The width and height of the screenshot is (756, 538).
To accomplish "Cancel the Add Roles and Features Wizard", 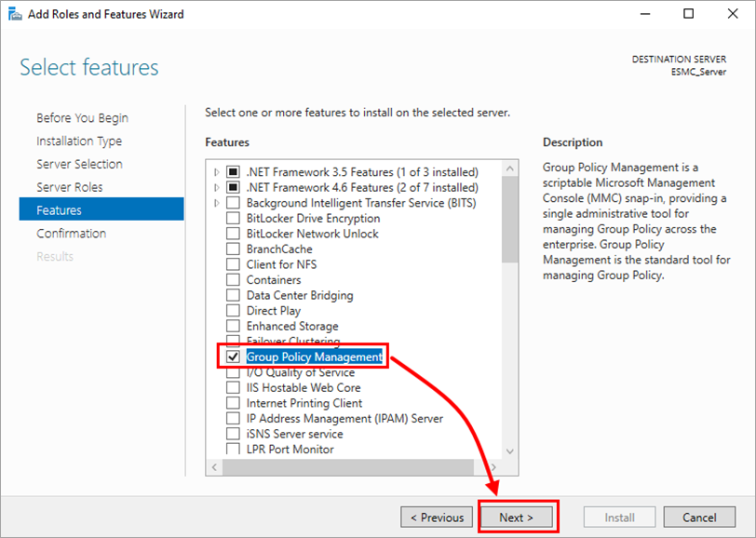I will pos(699,517).
